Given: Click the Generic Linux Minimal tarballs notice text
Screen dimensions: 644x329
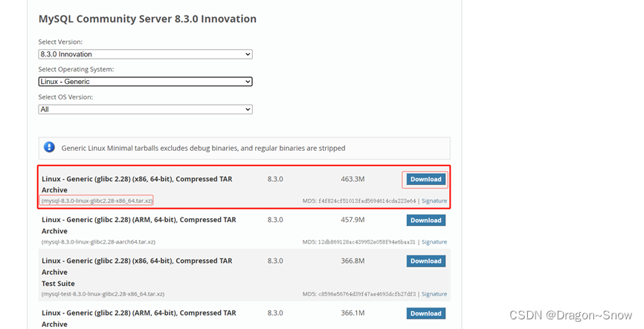Looking at the screenshot, I should [203, 148].
